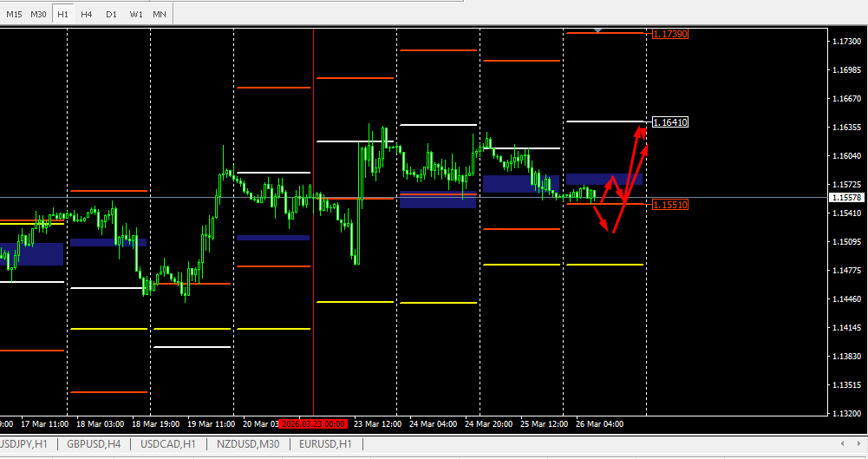Viewport: 868px width, 459px height.
Task: Open the EURUSD,H1 chart tab
Action: coord(325,444)
